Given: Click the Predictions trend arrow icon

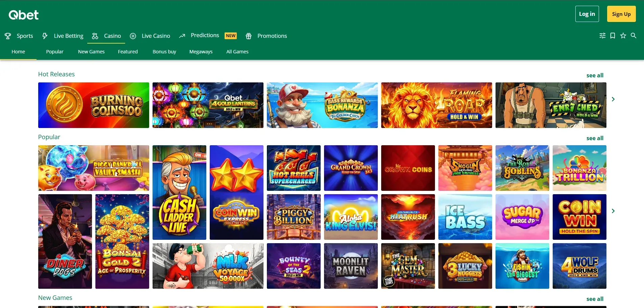Looking at the screenshot, I should [x=182, y=36].
